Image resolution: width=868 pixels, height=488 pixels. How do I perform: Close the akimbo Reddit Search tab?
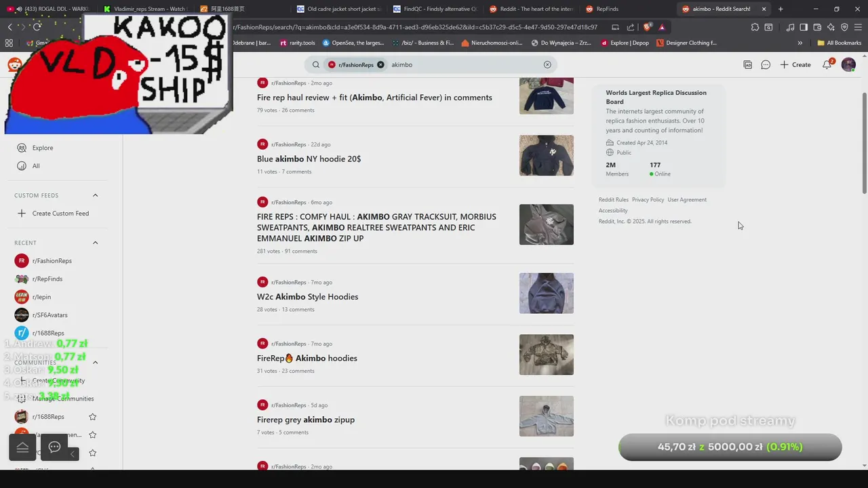764,9
